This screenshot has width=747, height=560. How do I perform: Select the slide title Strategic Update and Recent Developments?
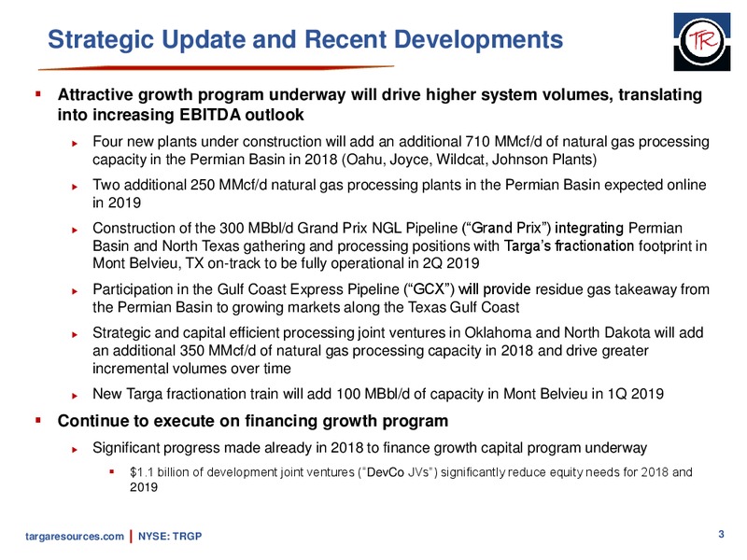(305, 39)
